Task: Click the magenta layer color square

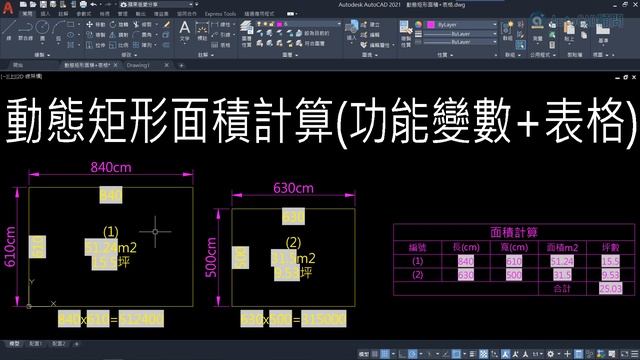Action: (280, 24)
